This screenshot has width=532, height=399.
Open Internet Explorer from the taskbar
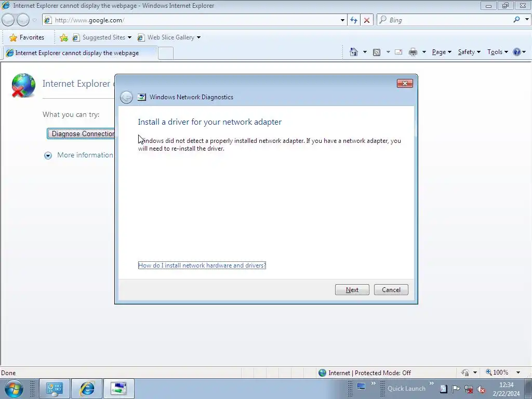tap(87, 389)
